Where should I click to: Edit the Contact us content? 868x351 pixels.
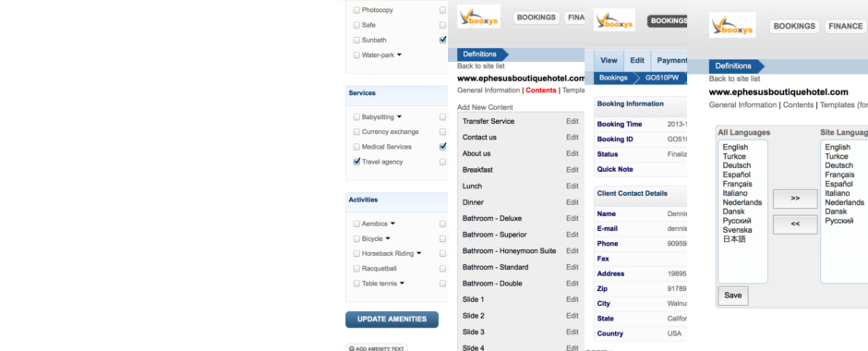pos(572,138)
